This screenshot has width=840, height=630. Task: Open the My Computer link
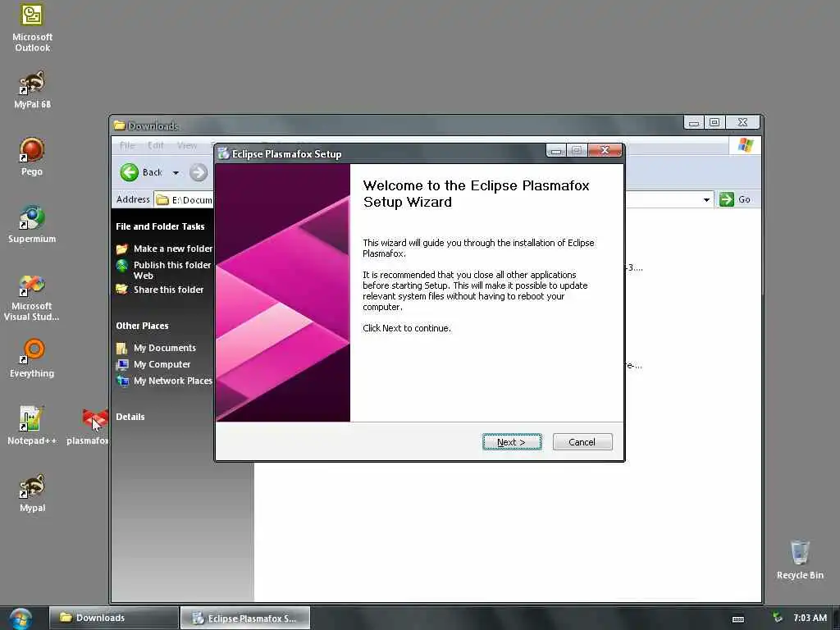(x=162, y=364)
